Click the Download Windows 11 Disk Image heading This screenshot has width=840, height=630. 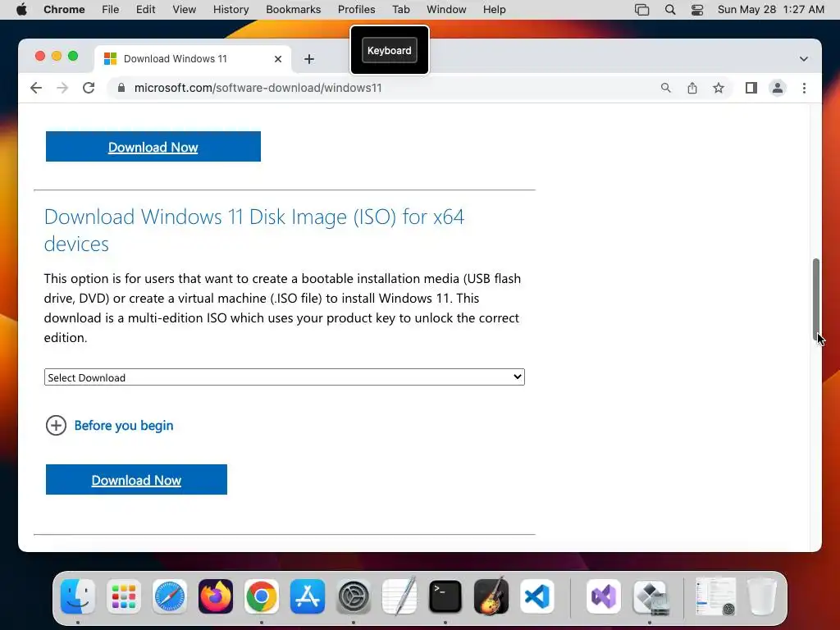pyautogui.click(x=254, y=231)
